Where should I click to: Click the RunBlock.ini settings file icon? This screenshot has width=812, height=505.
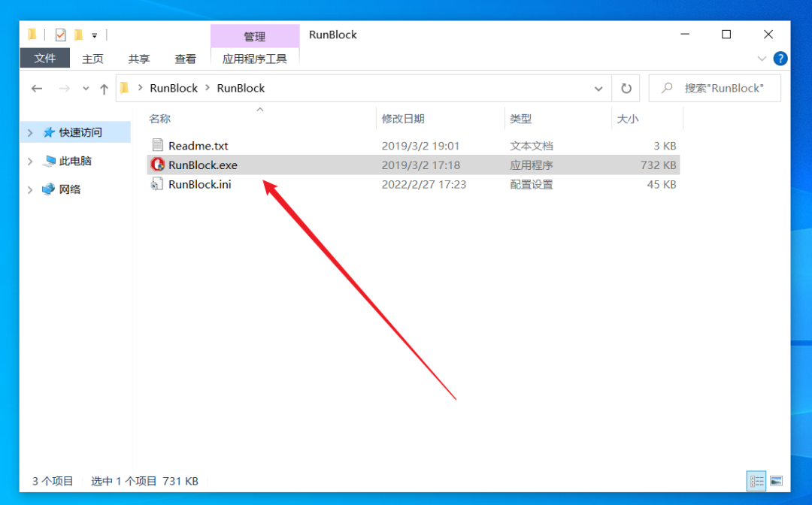[x=157, y=184]
